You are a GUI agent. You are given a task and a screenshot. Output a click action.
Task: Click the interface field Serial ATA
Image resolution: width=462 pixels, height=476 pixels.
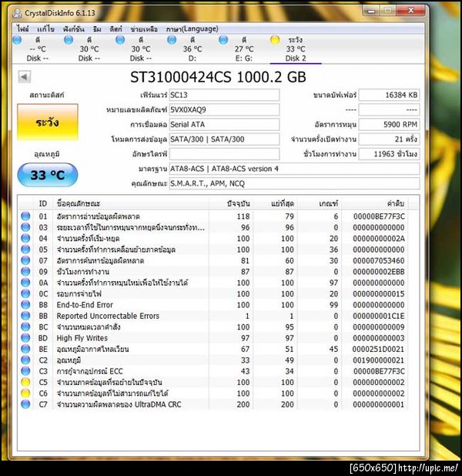[x=224, y=125]
